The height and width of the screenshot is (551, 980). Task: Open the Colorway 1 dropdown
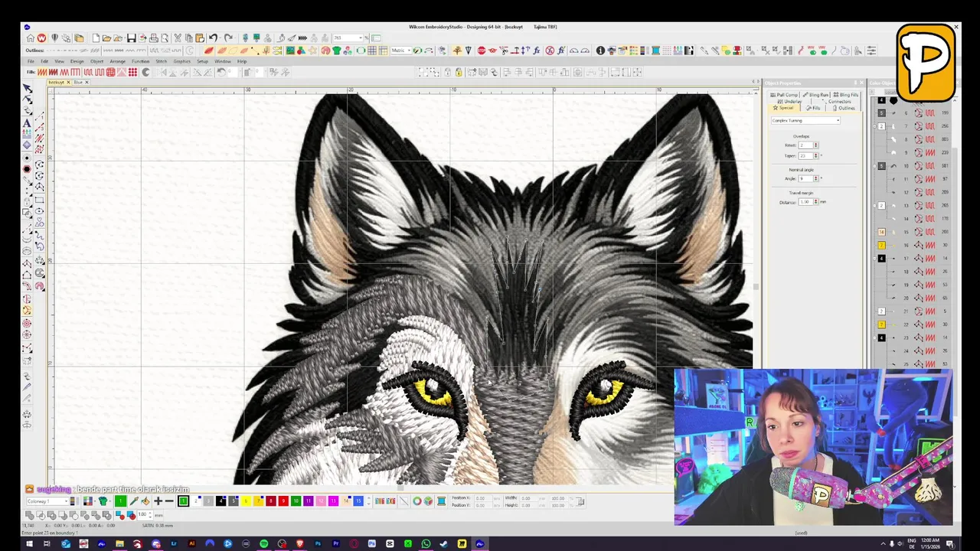click(66, 501)
